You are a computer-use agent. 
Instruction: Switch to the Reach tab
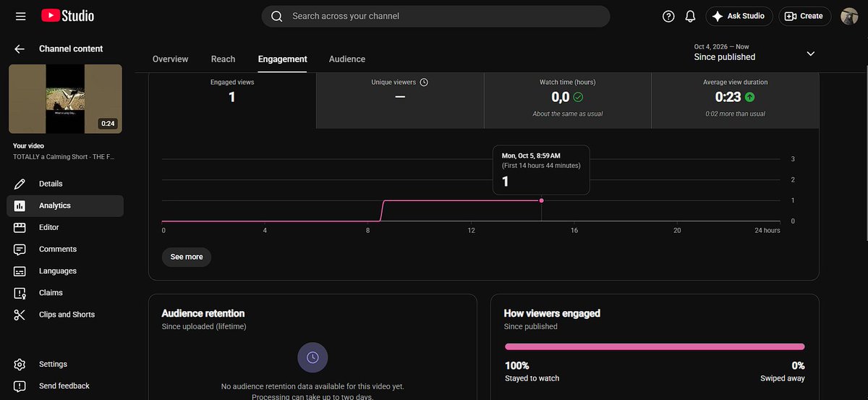[223, 59]
